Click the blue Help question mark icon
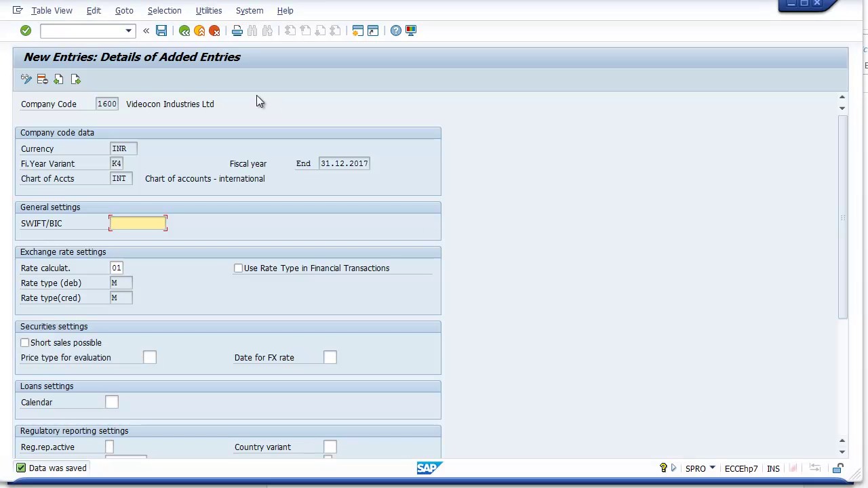868x488 pixels. [x=396, y=30]
